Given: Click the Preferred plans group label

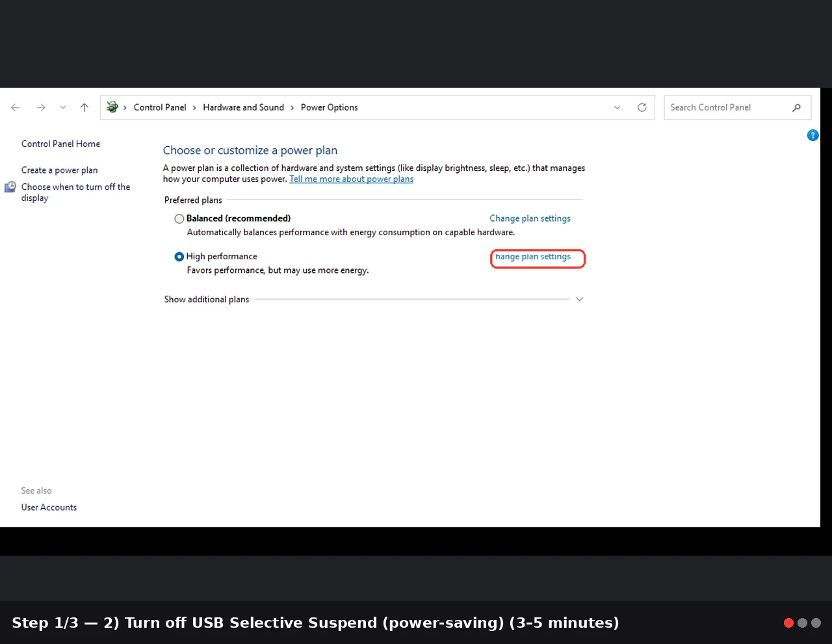Looking at the screenshot, I should [x=193, y=200].
